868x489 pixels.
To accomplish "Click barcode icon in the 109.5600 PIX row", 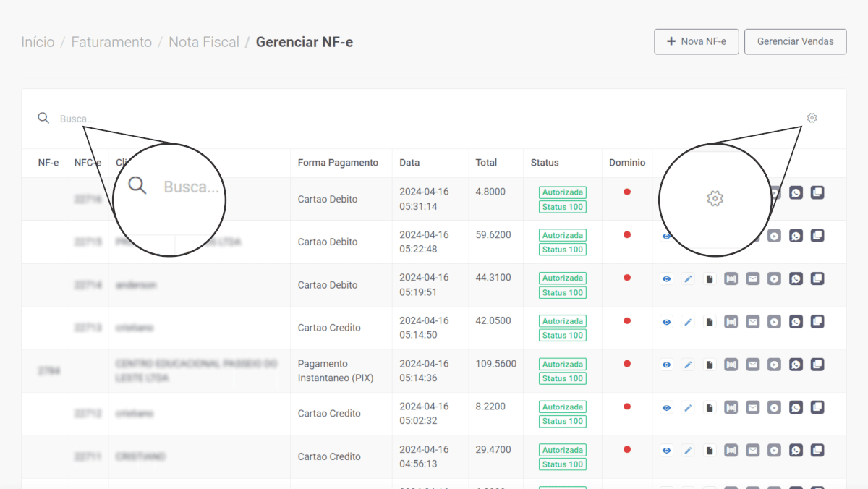I will 731,365.
